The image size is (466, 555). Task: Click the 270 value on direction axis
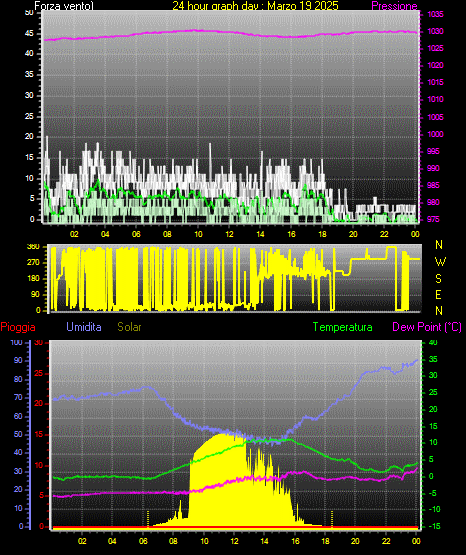pos(33,263)
